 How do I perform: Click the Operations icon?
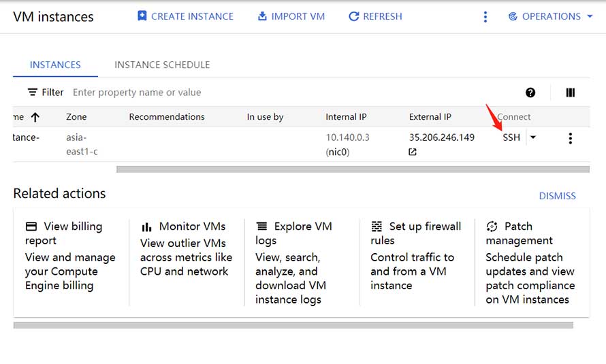pyautogui.click(x=513, y=16)
